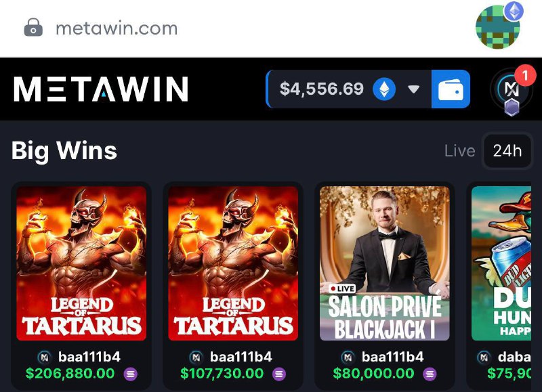The width and height of the screenshot is (542, 392).
Task: Open first Legend of Tartarus game card
Action: click(81, 263)
